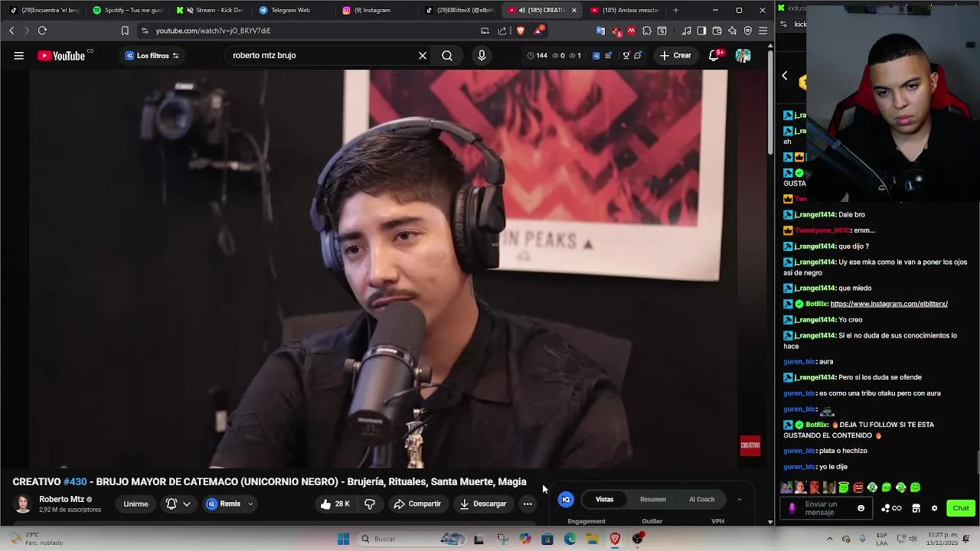Toggle the browser sidebar panel
Image resolution: width=980 pixels, height=551 pixels.
(x=701, y=31)
